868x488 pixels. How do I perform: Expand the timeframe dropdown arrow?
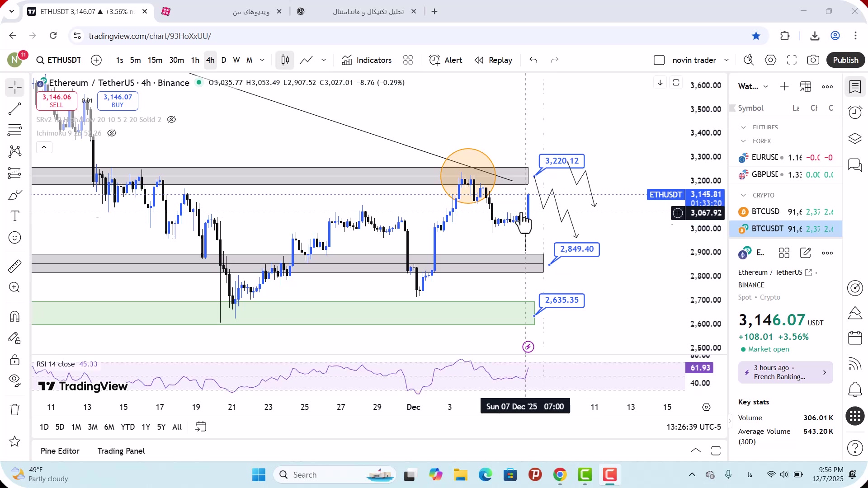tap(262, 60)
